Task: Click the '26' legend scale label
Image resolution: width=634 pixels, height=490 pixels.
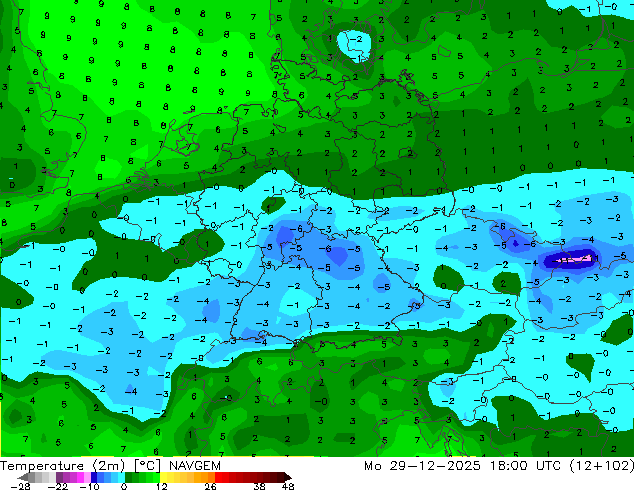Action: pos(210,486)
